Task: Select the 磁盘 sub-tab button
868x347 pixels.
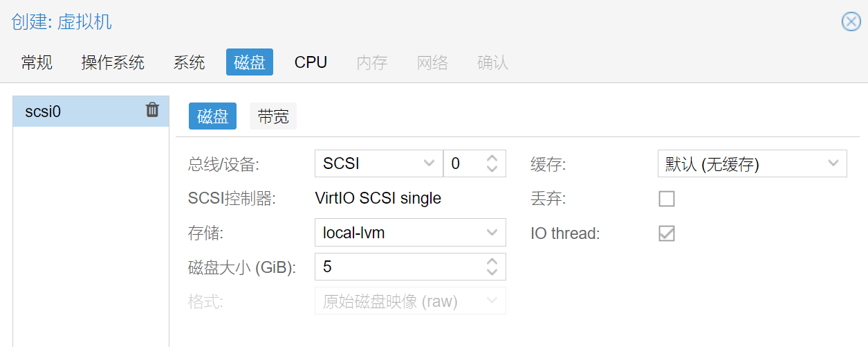Action: pyautogui.click(x=213, y=116)
